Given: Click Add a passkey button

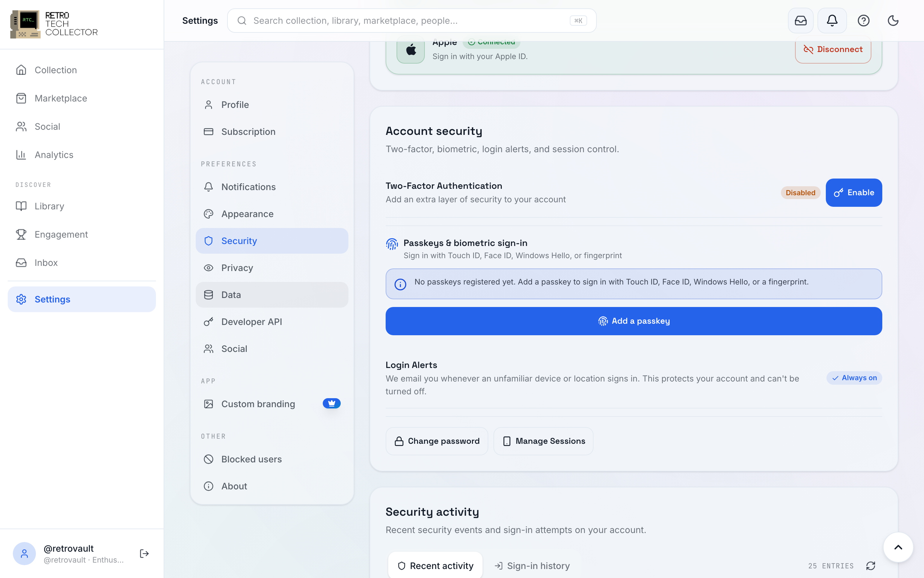Looking at the screenshot, I should click(x=633, y=321).
